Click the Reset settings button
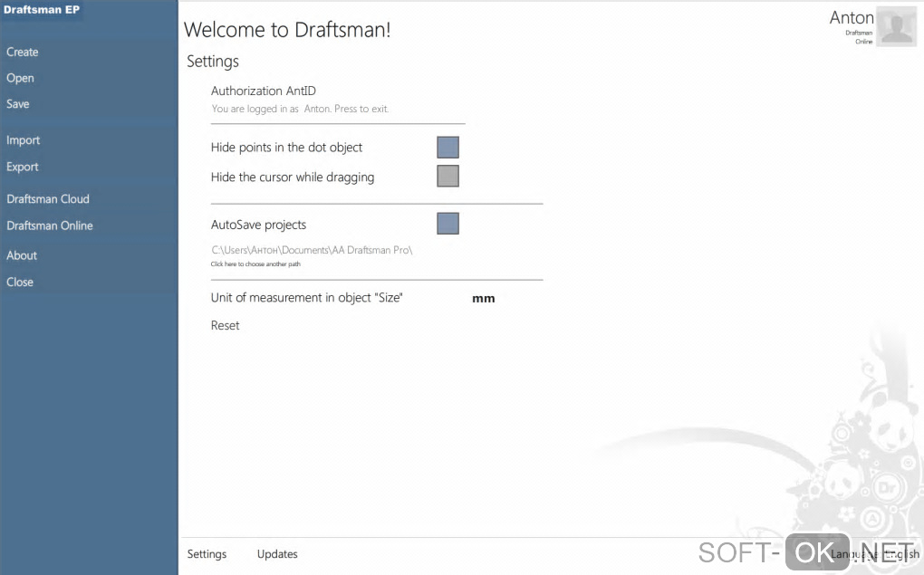The height and width of the screenshot is (575, 924). (x=225, y=325)
